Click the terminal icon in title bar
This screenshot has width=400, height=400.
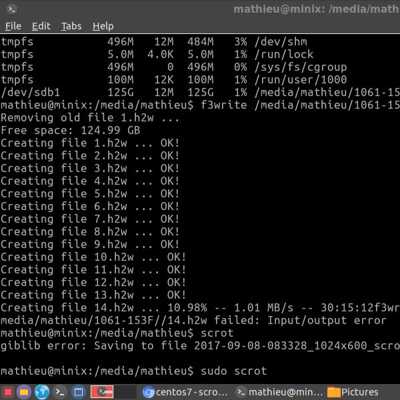[x=11, y=9]
